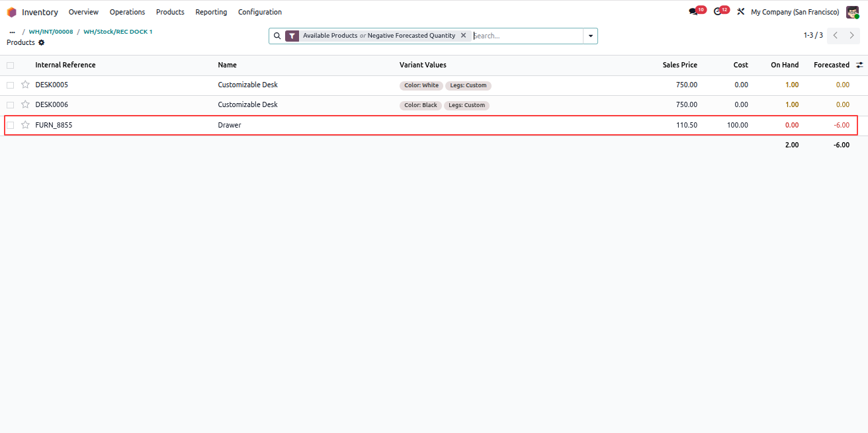
Task: Go to next page arrow
Action: coord(852,36)
